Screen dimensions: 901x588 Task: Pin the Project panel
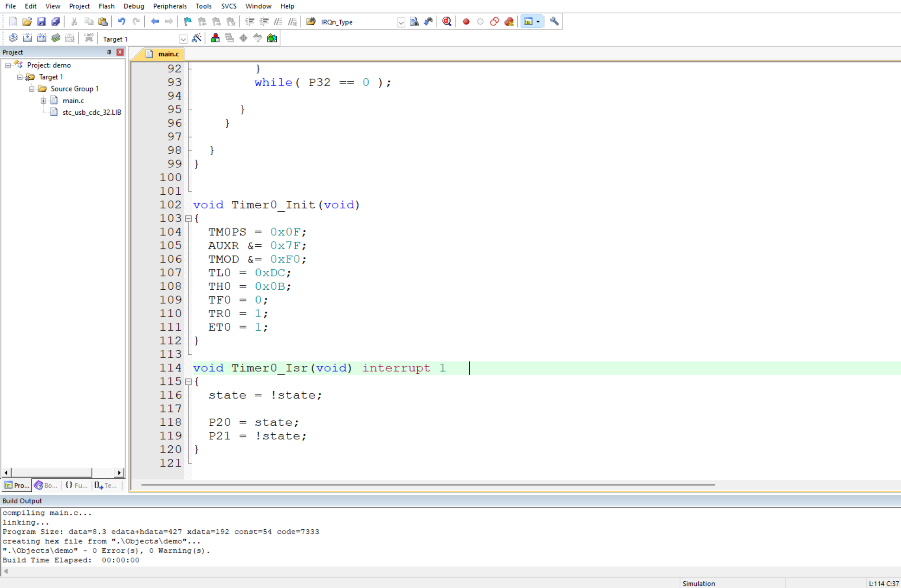coord(109,52)
